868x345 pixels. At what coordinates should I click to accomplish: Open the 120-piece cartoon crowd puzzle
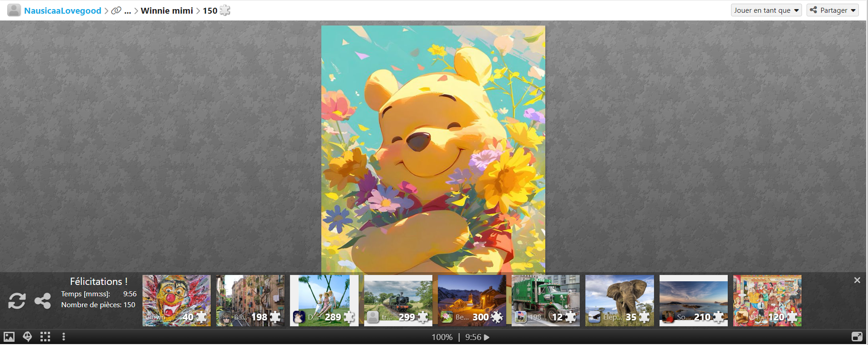pos(767,300)
